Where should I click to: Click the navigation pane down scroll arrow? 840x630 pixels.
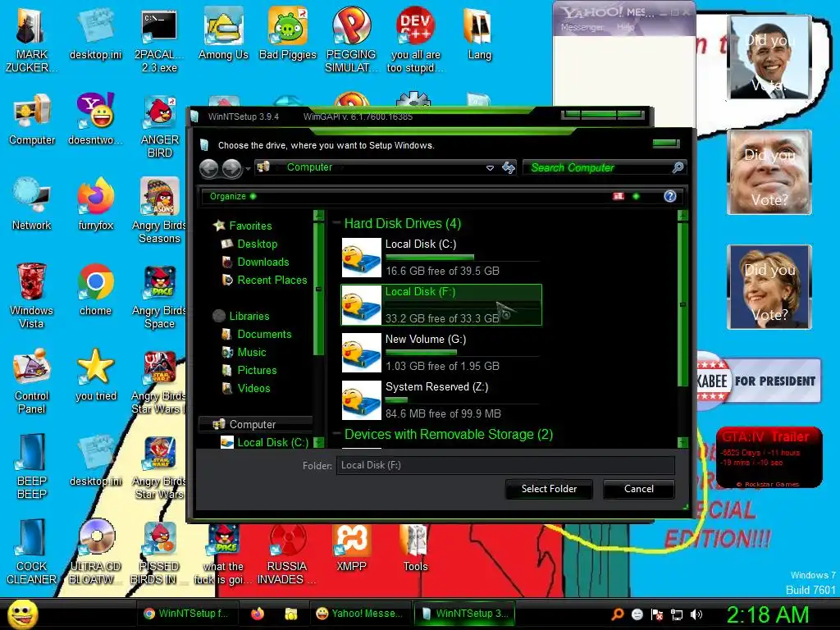click(319, 442)
